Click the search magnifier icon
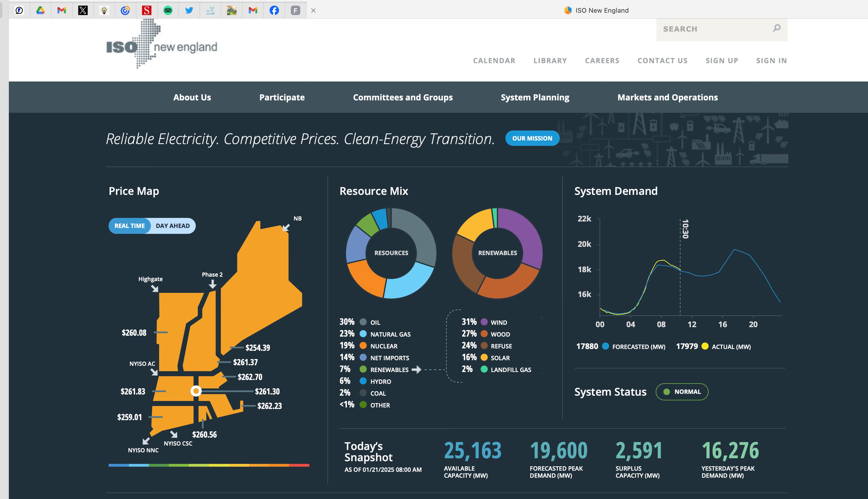868x499 pixels. [x=776, y=28]
